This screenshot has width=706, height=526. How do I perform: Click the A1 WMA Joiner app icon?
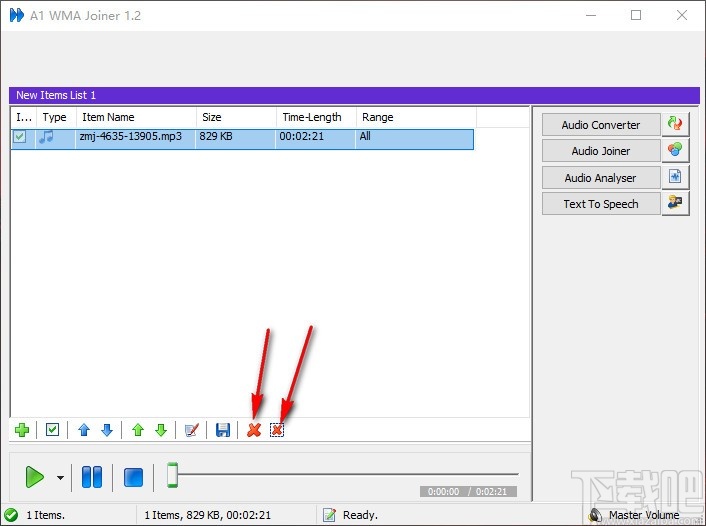coord(17,15)
